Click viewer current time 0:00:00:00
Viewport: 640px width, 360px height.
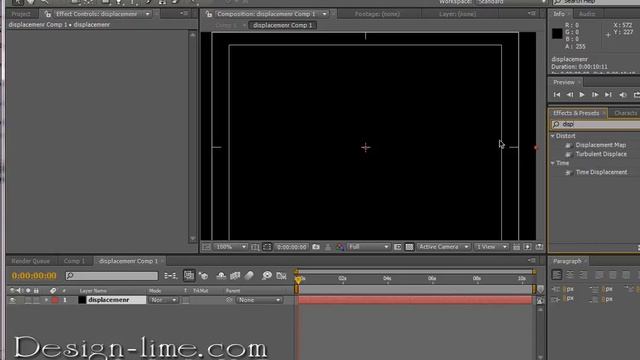tap(291, 247)
